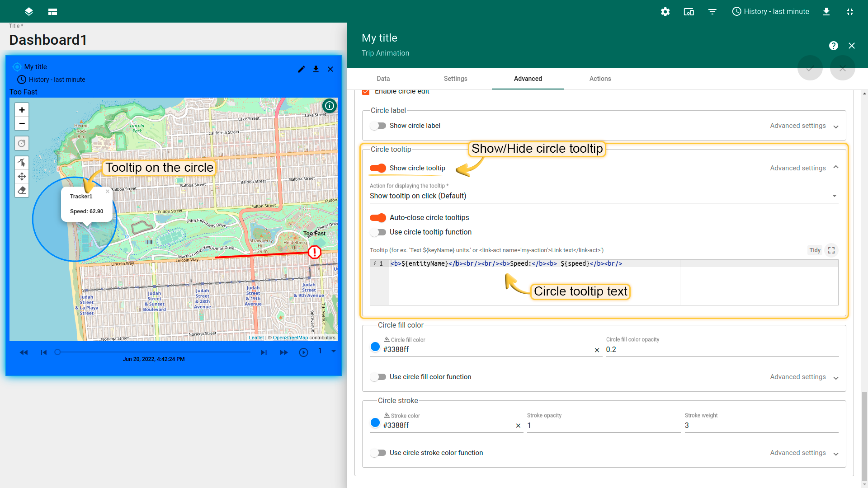Expand tooltip editor to fullscreen
Image resolution: width=868 pixels, height=488 pixels.
[831, 250]
